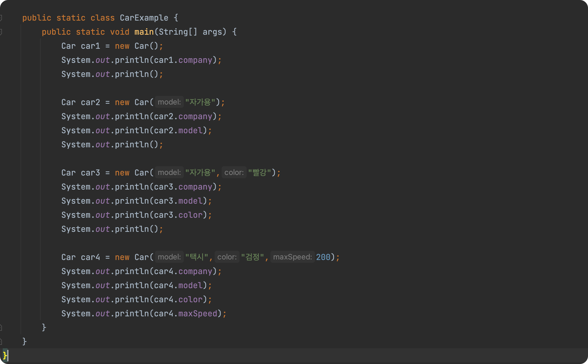Click the model: hint on car2 line

(x=169, y=102)
